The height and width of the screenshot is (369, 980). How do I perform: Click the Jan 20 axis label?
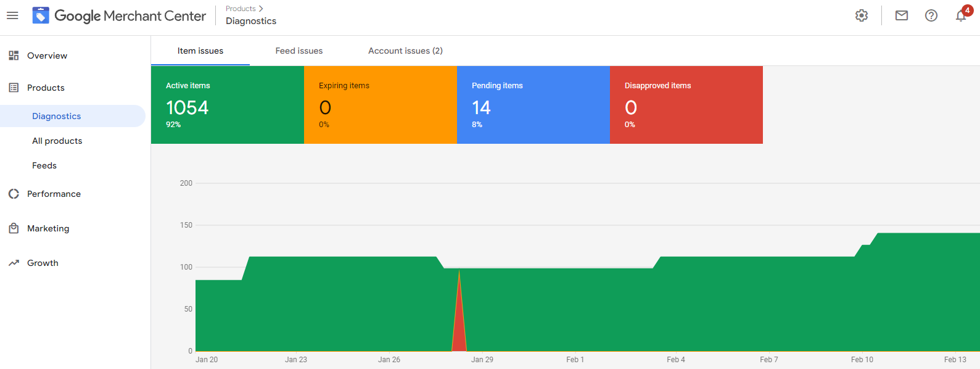(207, 360)
